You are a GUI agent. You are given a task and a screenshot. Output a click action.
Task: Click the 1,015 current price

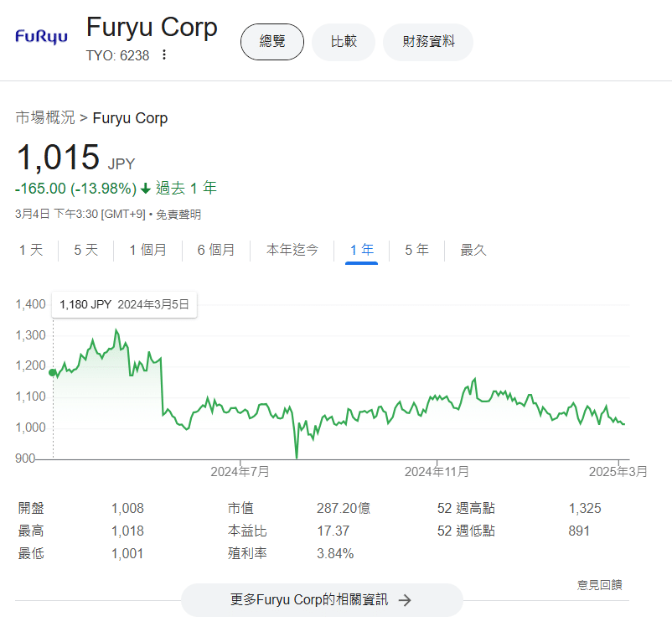[58, 157]
